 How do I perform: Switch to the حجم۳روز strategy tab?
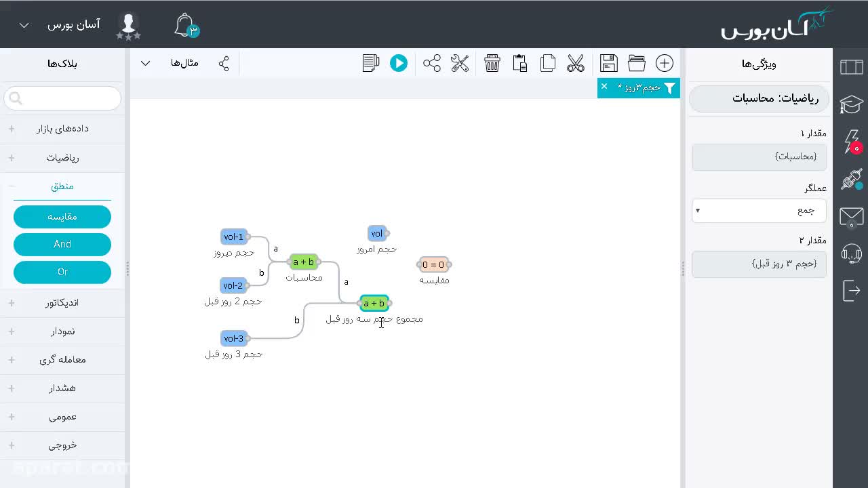(x=639, y=87)
